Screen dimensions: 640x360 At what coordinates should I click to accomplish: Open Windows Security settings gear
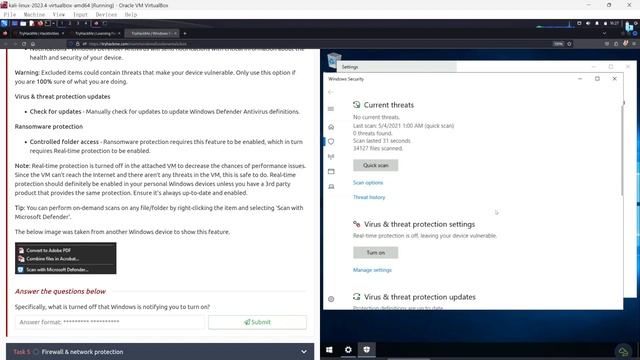(331, 299)
